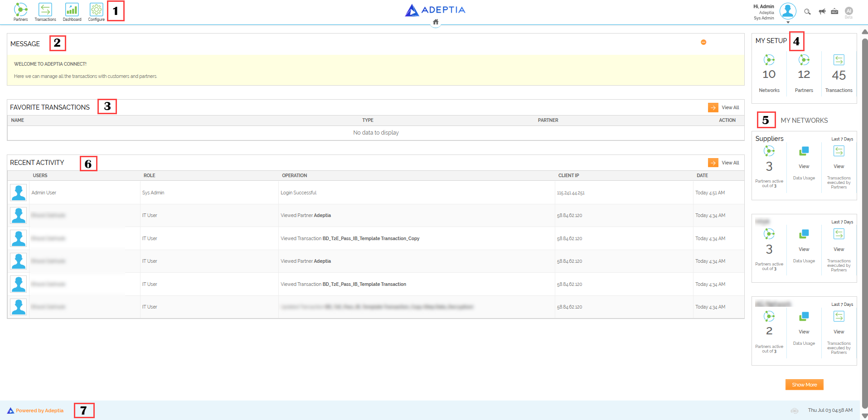This screenshot has height=420, width=868.
Task: Open the Help sign icon
Action: (x=834, y=11)
